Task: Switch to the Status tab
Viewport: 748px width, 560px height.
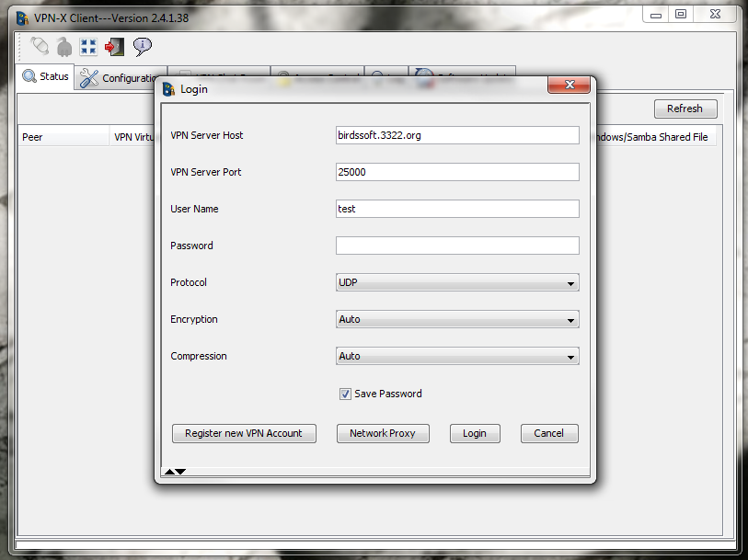Action: 45,76
